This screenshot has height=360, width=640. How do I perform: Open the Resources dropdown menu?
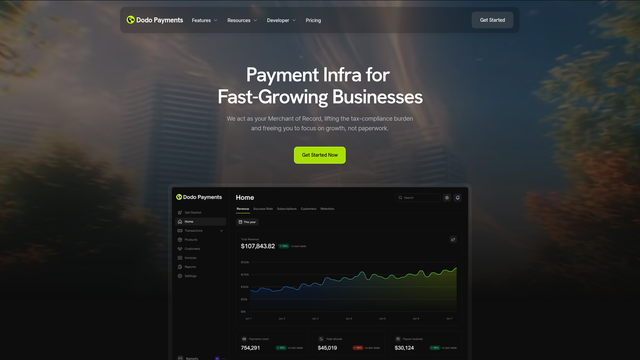point(242,20)
